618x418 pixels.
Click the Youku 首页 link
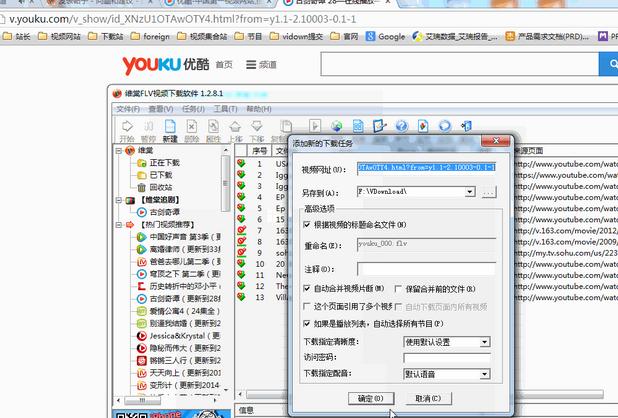coord(224,65)
